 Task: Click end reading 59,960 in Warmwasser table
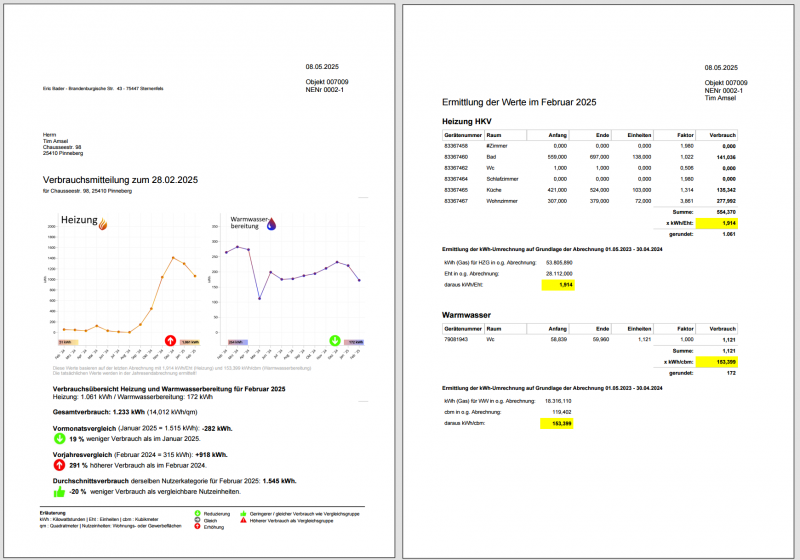(601, 339)
